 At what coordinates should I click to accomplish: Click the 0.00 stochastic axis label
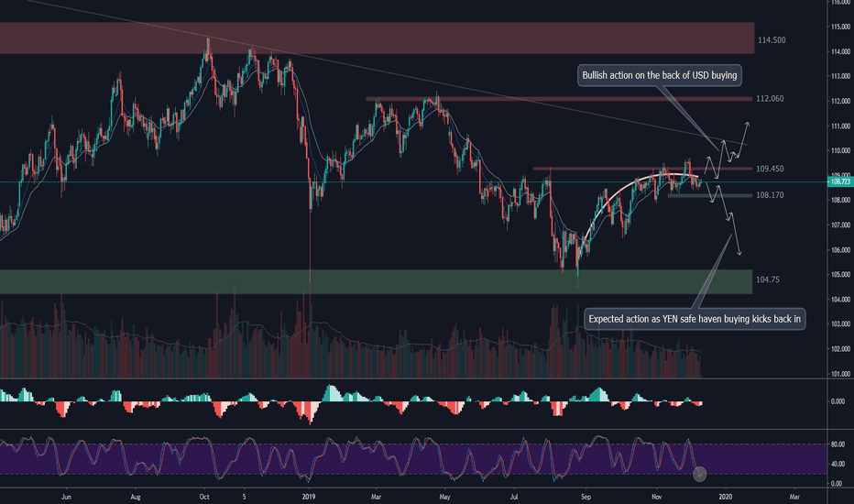(837, 483)
